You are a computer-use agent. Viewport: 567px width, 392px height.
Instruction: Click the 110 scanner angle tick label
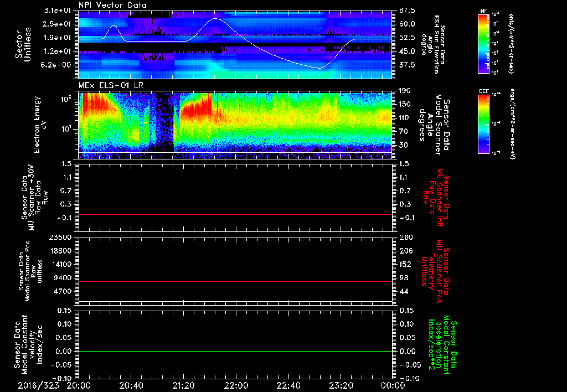tap(405, 118)
